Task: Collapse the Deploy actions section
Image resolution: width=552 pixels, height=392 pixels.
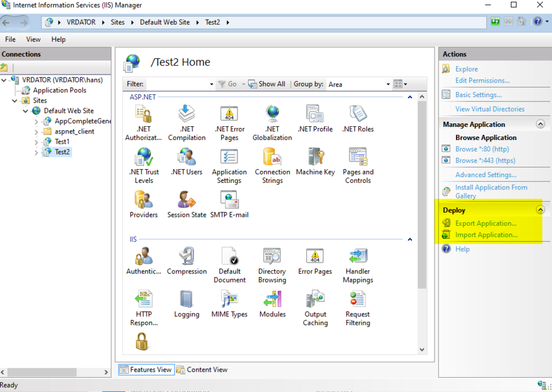Action: click(x=541, y=210)
